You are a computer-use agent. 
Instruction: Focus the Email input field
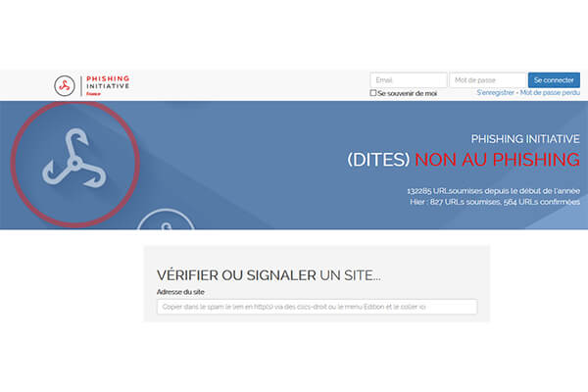click(x=408, y=80)
